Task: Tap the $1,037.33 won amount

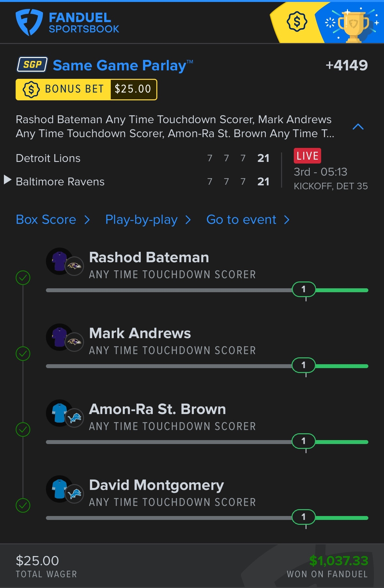Action: click(338, 561)
